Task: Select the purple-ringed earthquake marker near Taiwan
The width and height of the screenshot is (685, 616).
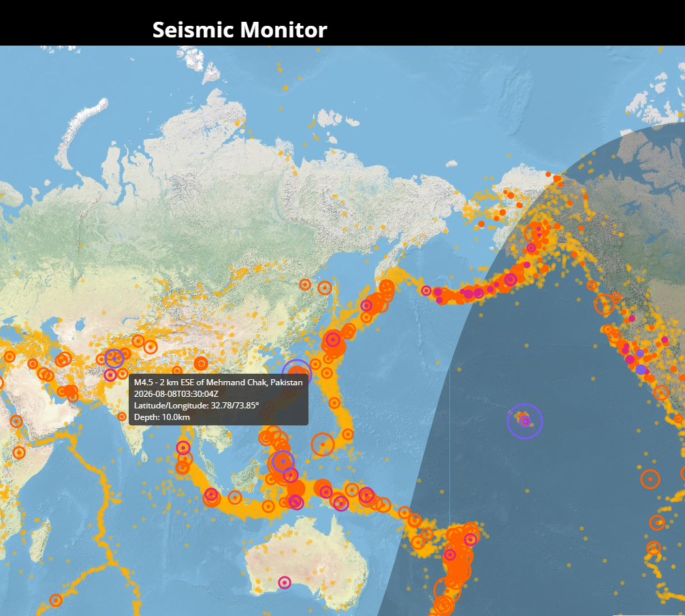Action: [297, 374]
